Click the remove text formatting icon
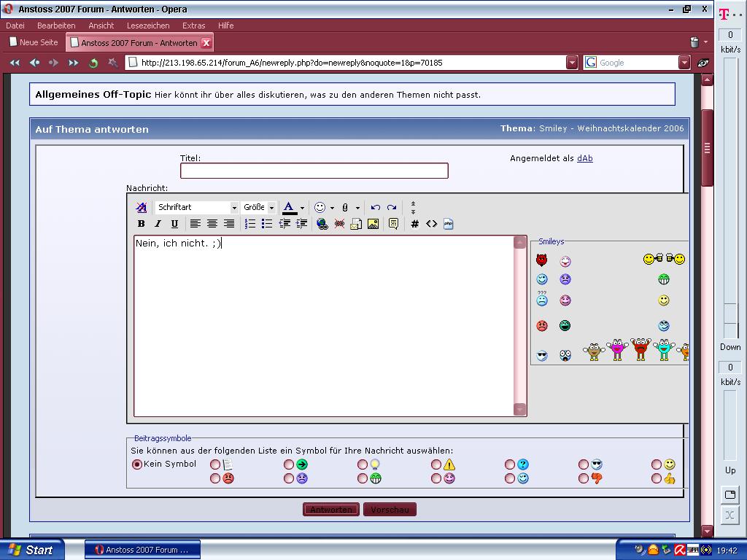This screenshot has height=560, width=747. click(141, 207)
